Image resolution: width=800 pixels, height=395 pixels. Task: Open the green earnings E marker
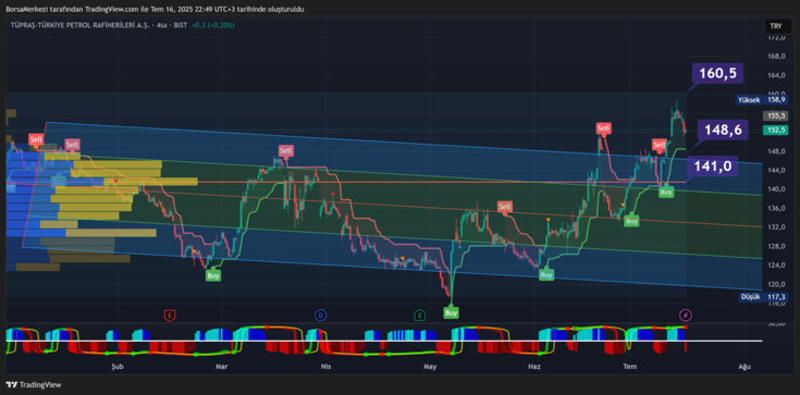coord(419,315)
